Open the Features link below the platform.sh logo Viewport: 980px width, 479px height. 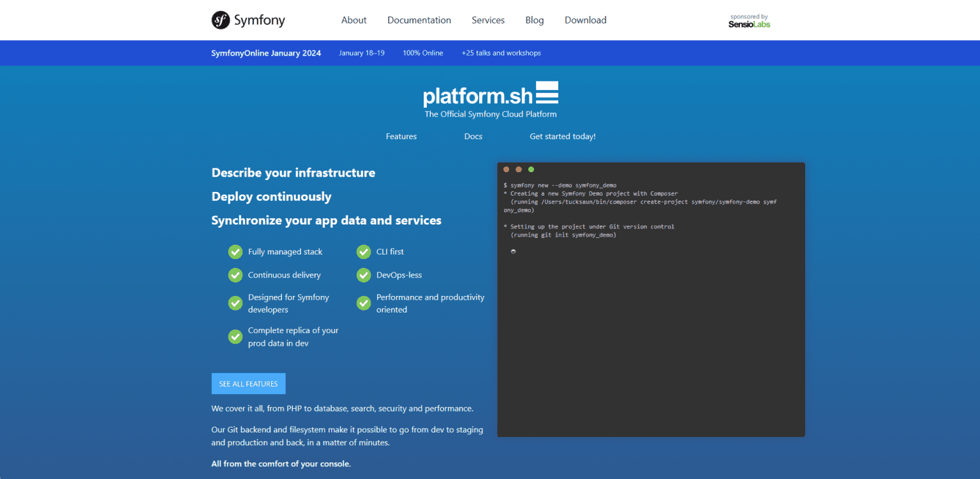401,136
